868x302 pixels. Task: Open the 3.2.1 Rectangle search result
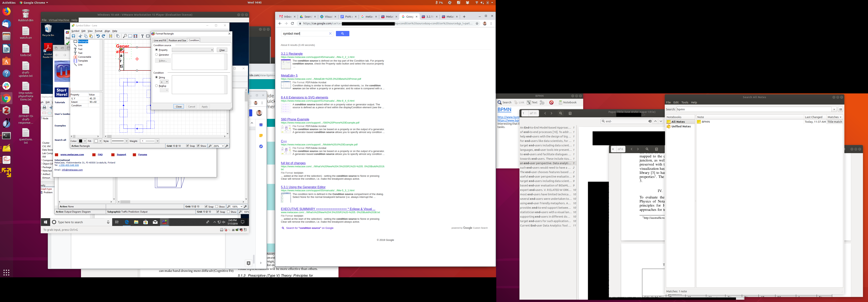[291, 54]
